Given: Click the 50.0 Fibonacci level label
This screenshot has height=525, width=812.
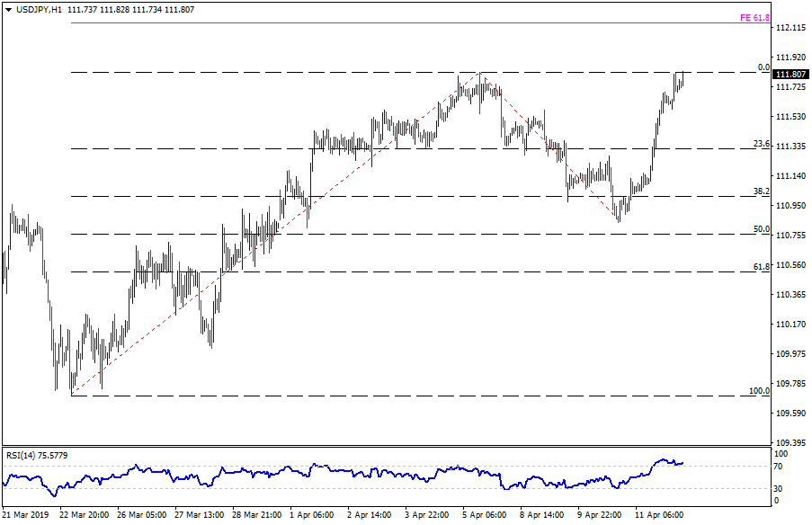Looking at the screenshot, I should pos(761,229).
